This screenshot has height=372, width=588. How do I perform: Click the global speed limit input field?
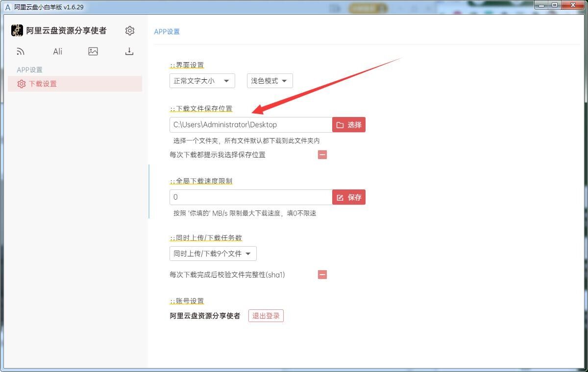click(250, 197)
